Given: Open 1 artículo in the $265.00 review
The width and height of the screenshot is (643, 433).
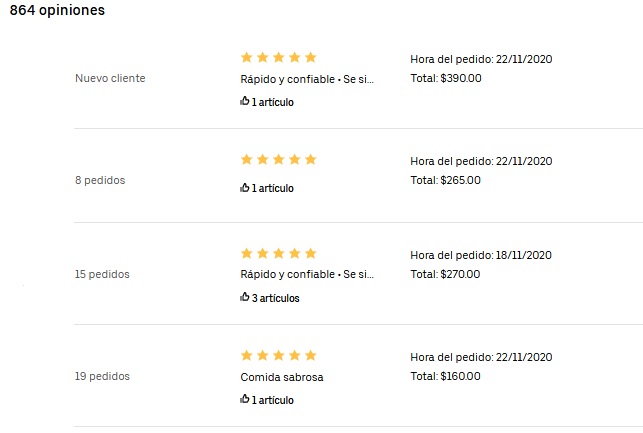Looking at the screenshot, I should [273, 188].
